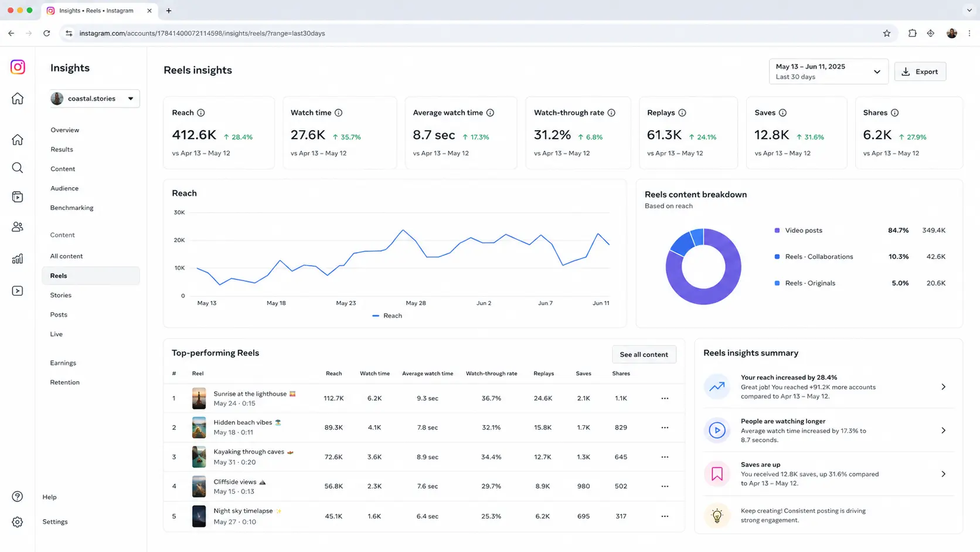Open more options for Sunrise at the lighthouse
The image size is (980, 552).
pyautogui.click(x=665, y=398)
